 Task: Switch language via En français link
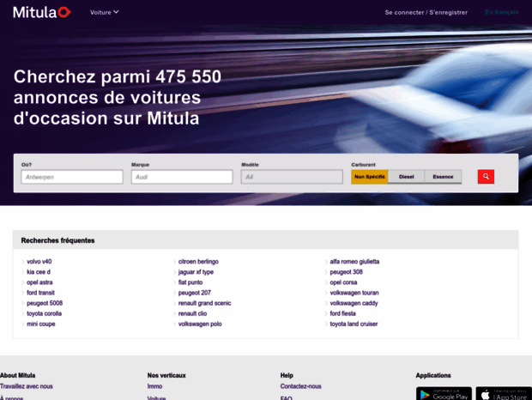pos(501,12)
